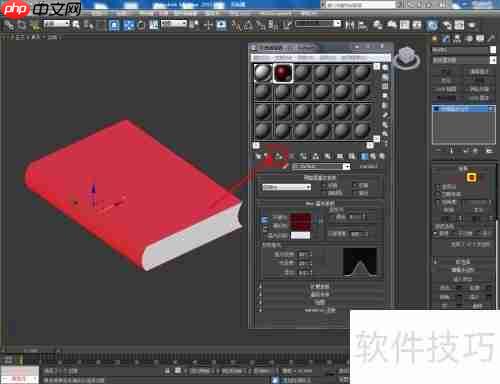500x384 pixels.
Task: Open the Modify tab in command panel
Action: [446, 39]
